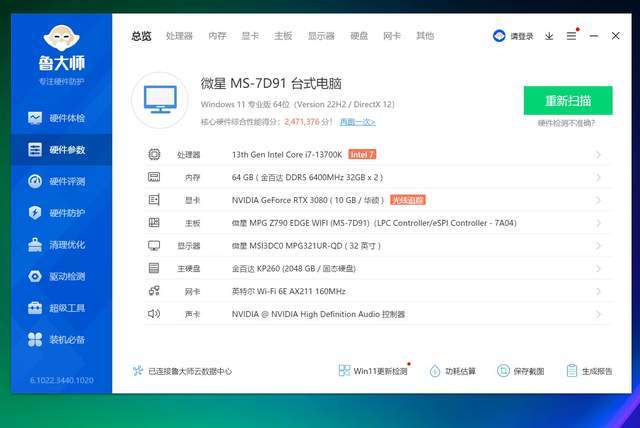Viewport: 640px width, 428px height.
Task: Click the large computer monitor thumbnail
Action: pos(160,100)
